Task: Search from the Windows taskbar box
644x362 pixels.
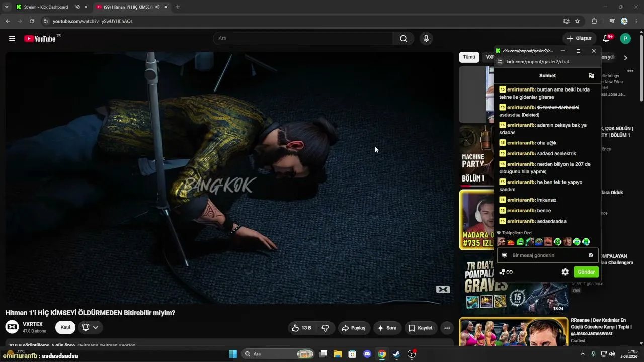Action: click(x=279, y=354)
